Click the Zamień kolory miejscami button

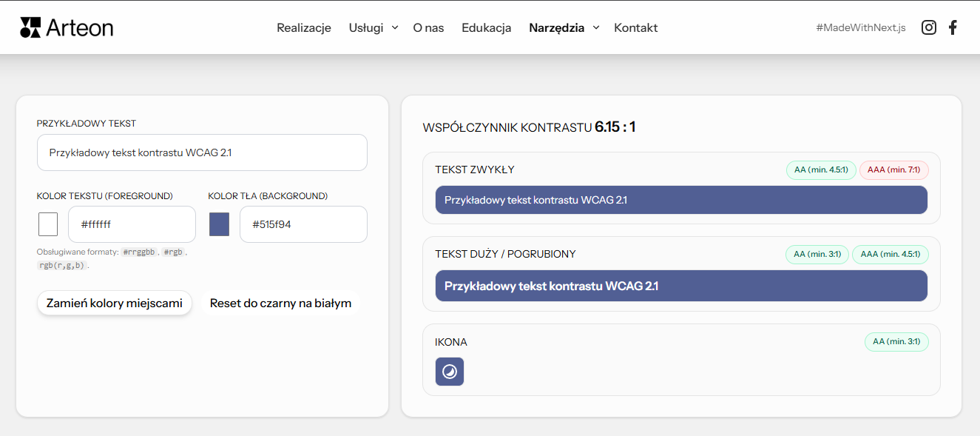[x=114, y=303]
